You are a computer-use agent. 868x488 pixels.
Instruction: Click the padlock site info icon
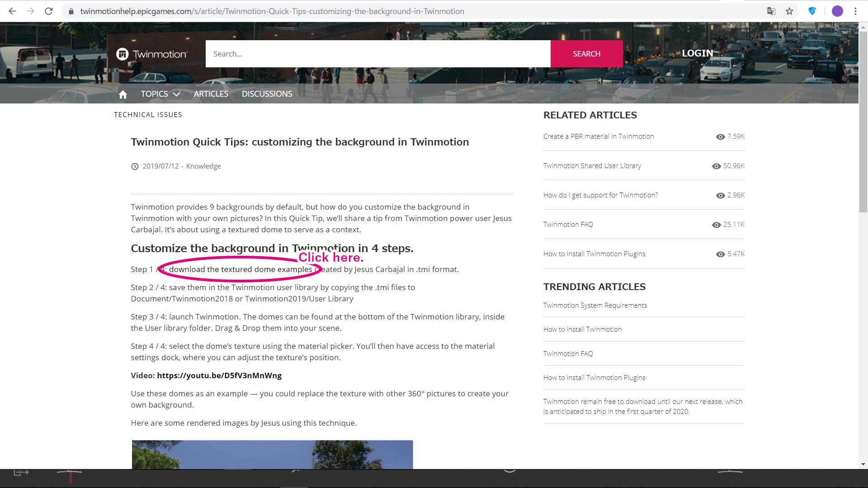pyautogui.click(x=71, y=11)
